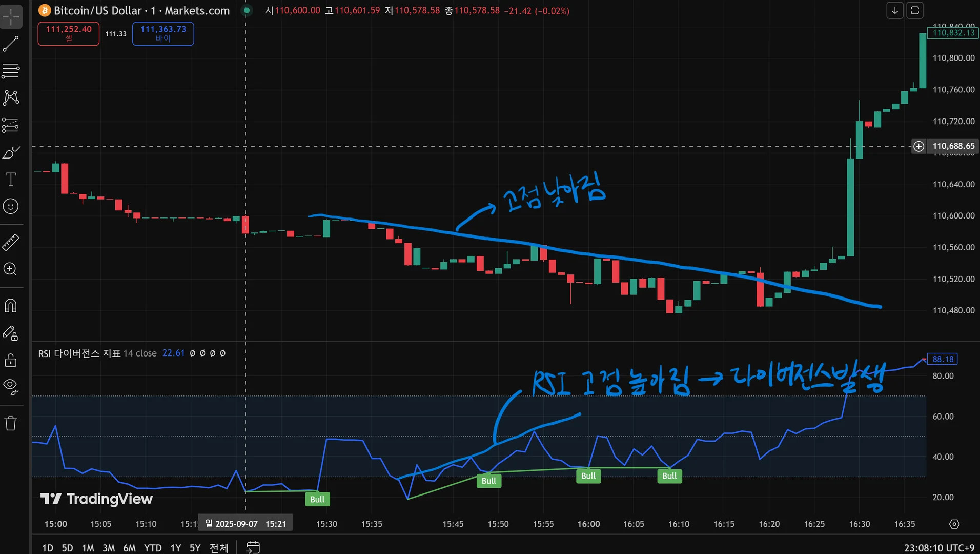Open the go to date calendar
The width and height of the screenshot is (980, 554).
click(253, 547)
